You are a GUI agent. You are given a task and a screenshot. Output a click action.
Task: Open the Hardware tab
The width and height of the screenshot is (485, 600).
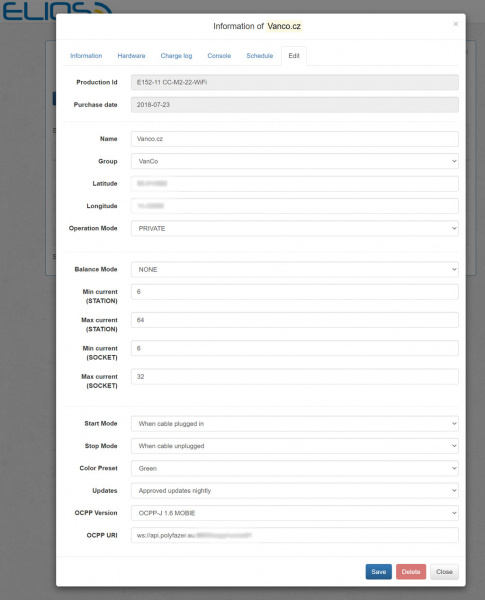[x=131, y=56]
